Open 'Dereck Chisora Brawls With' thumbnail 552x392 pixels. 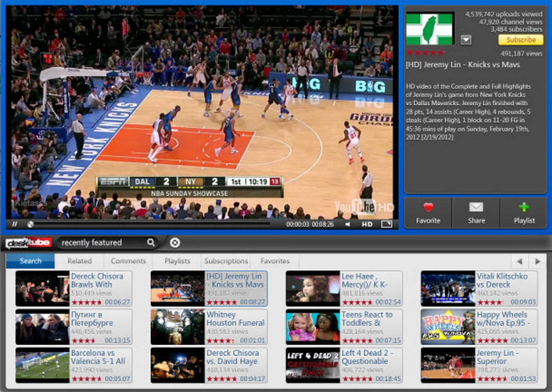(42, 289)
